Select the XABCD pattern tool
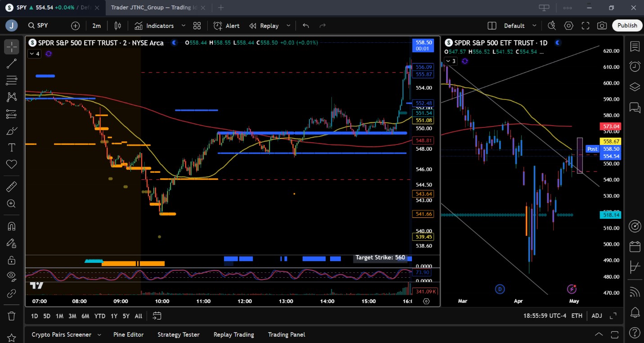Screen dimensions: 644x343 point(12,97)
